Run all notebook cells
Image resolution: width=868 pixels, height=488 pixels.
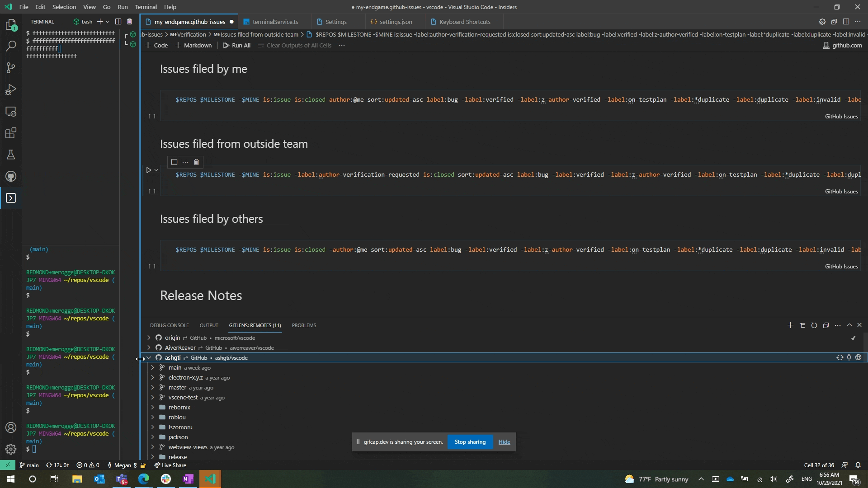click(237, 45)
